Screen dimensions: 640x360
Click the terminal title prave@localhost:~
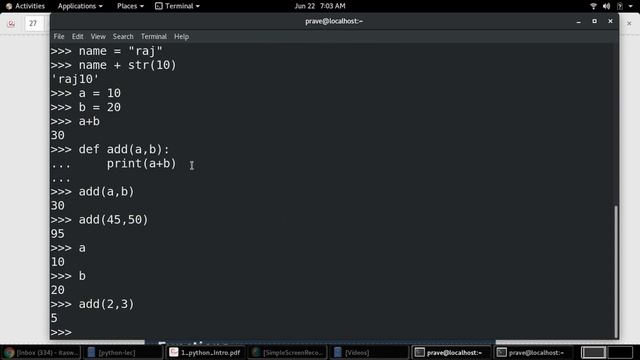[x=334, y=21]
